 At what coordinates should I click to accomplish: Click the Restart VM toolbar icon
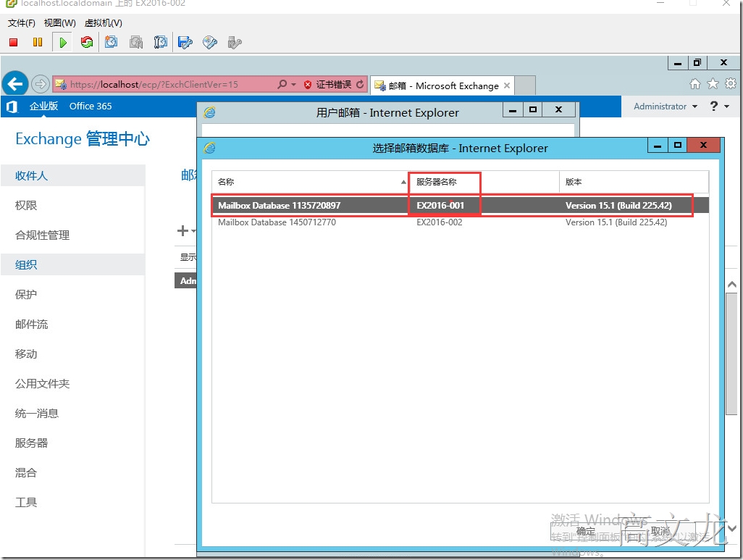[x=87, y=43]
